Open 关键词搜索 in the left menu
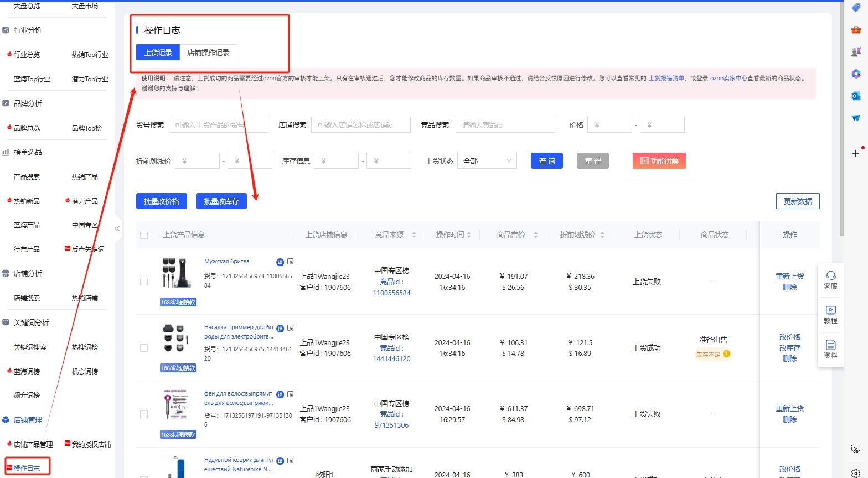Viewport: 868px width, 478px height. pyautogui.click(x=30, y=347)
